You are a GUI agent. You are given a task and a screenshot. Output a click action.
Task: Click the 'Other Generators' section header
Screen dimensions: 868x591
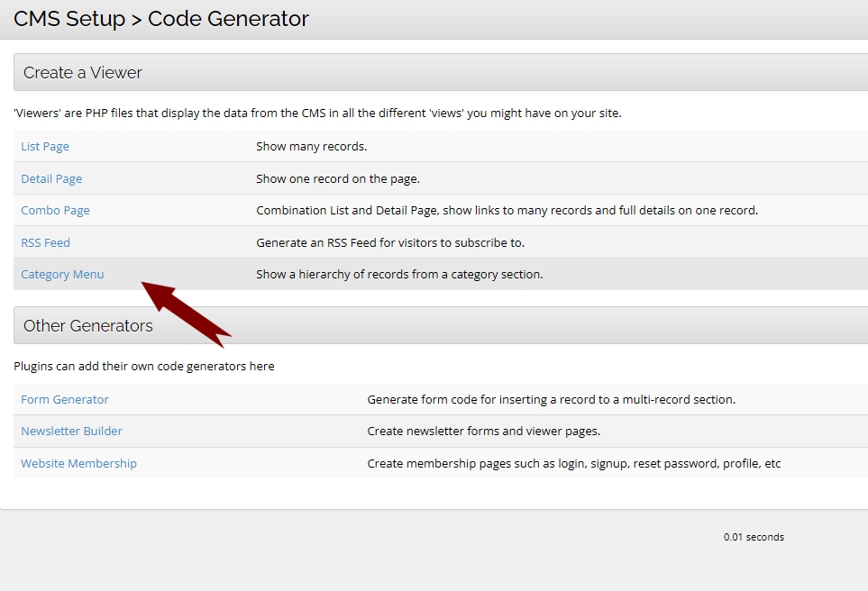88,326
